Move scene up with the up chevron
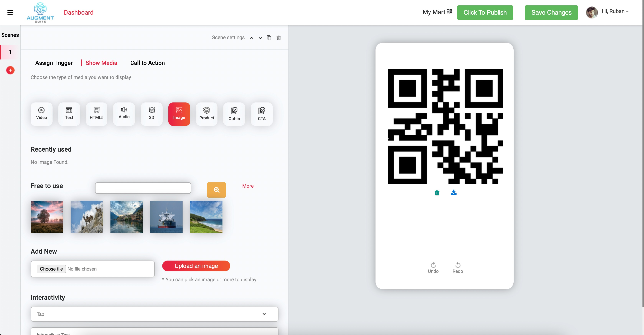The width and height of the screenshot is (644, 335). coord(251,38)
